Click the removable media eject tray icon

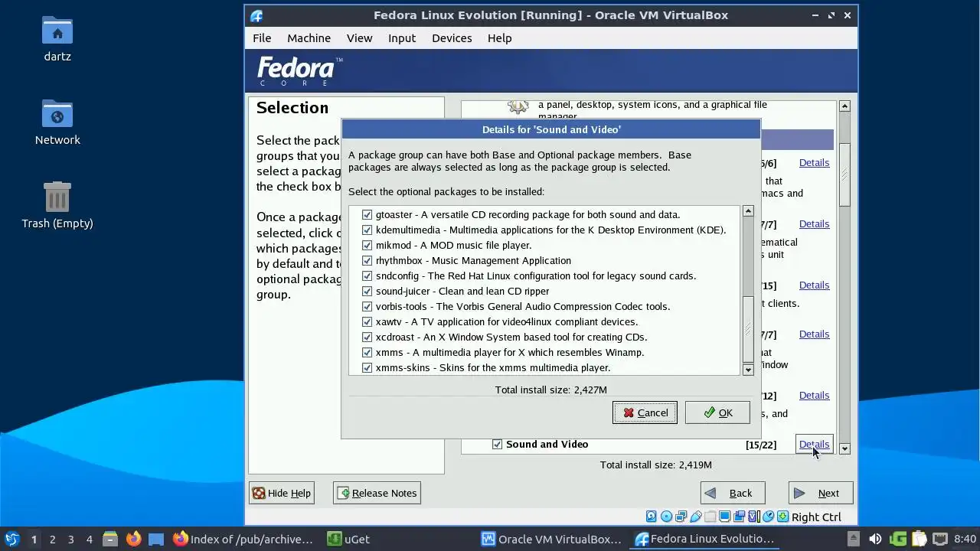[x=854, y=539]
